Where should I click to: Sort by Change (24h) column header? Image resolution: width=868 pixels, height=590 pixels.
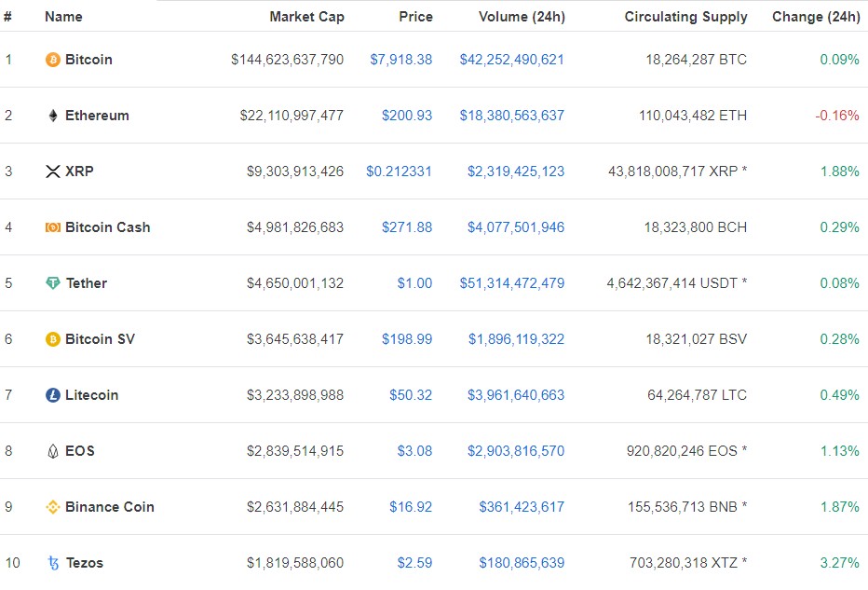[x=816, y=17]
